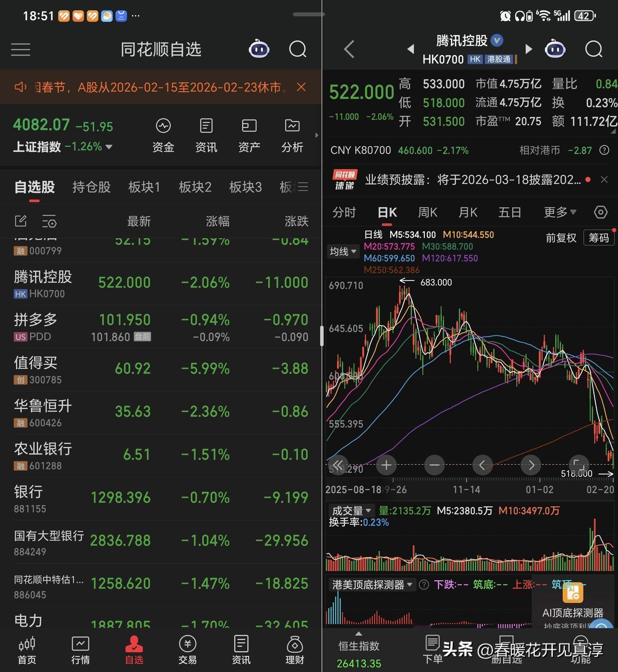The height and width of the screenshot is (672, 618).
Task: Switch to next stock with right triangle
Action: point(529,49)
